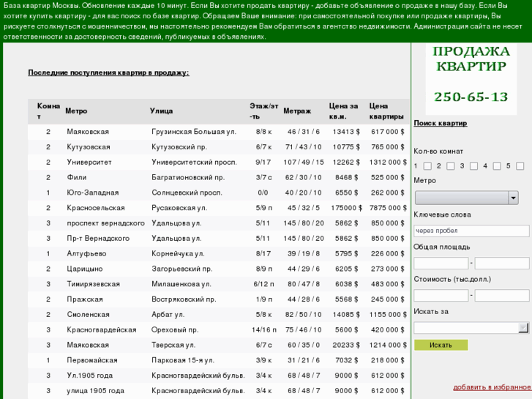This screenshot has height=399, width=532.
Task: Tick the 2 rooms checkbox
Action: (x=451, y=166)
